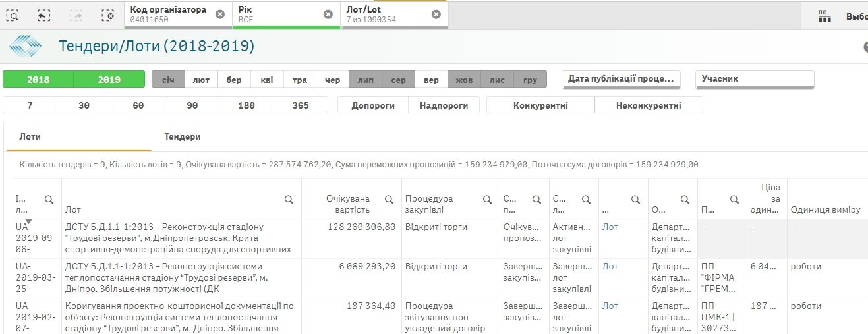Select month лют
The height and width of the screenshot is (334, 868).
(x=201, y=80)
